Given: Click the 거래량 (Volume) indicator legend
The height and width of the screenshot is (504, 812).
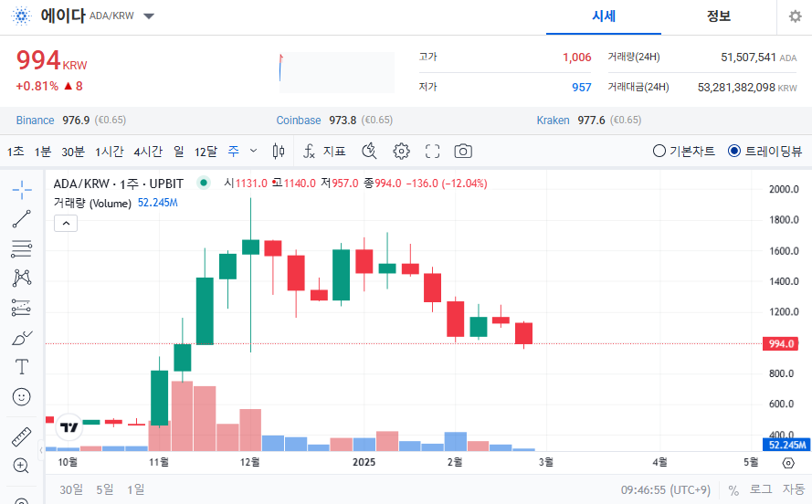Looking at the screenshot, I should click(92, 203).
